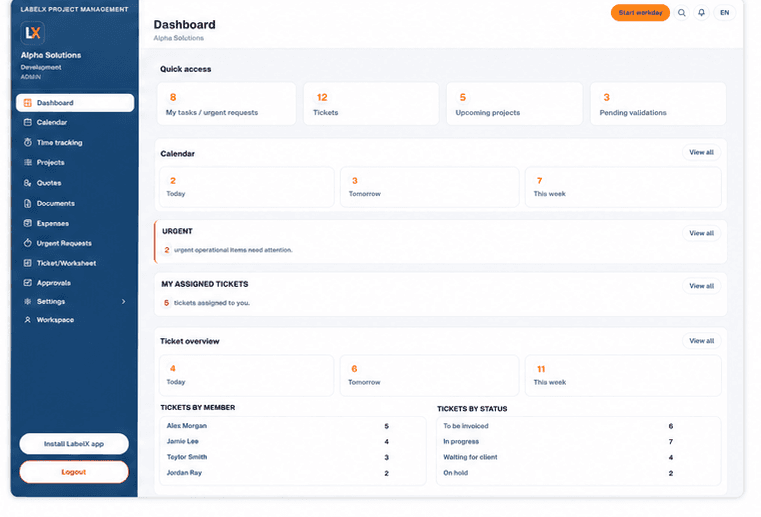
Task: Click the LX logo icon
Action: tap(33, 33)
